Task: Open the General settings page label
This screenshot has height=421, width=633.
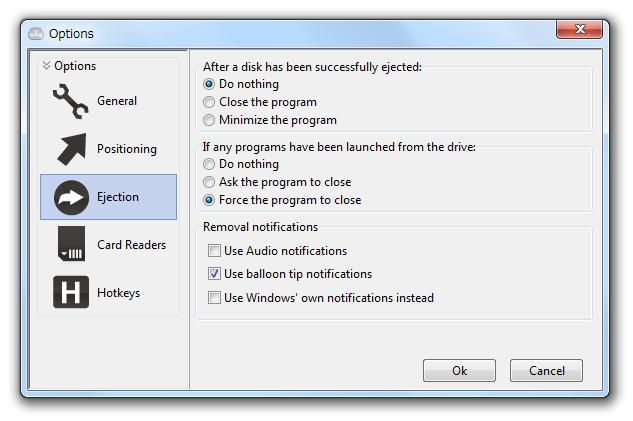Action: tap(117, 101)
